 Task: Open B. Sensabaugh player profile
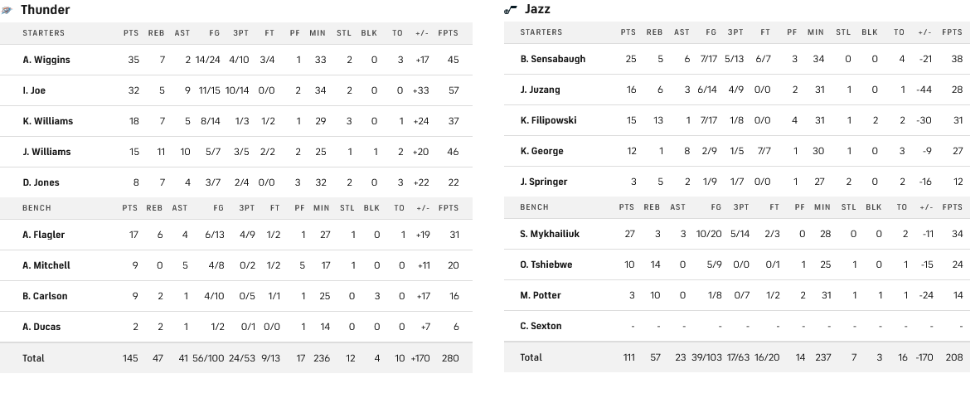pos(553,59)
